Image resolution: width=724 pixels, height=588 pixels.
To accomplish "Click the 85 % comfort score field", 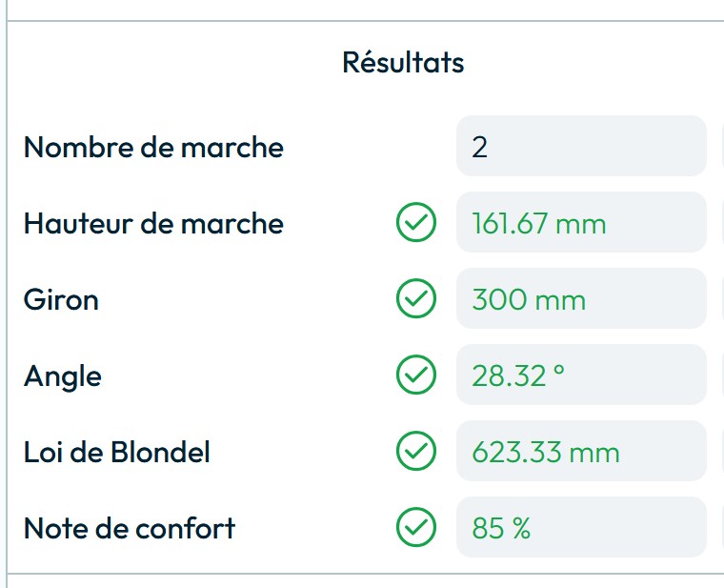I will point(581,527).
